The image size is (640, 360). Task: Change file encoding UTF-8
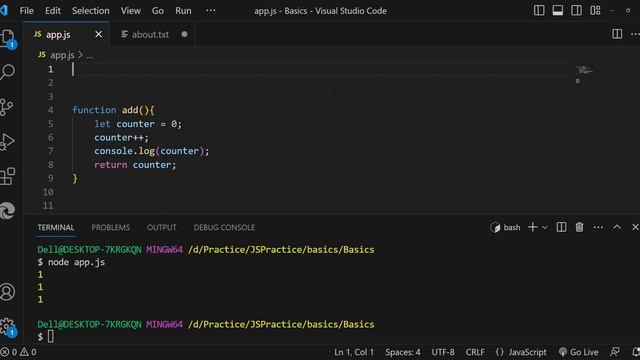tap(443, 352)
